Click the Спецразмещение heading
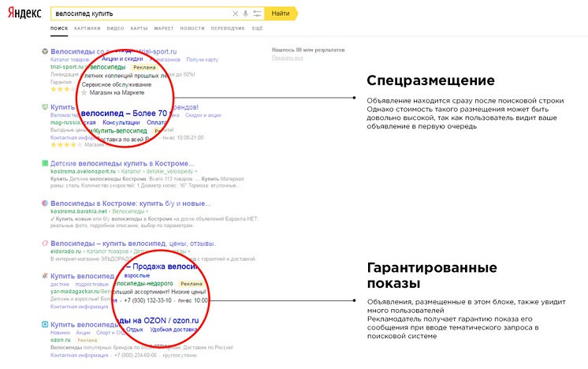 click(430, 80)
